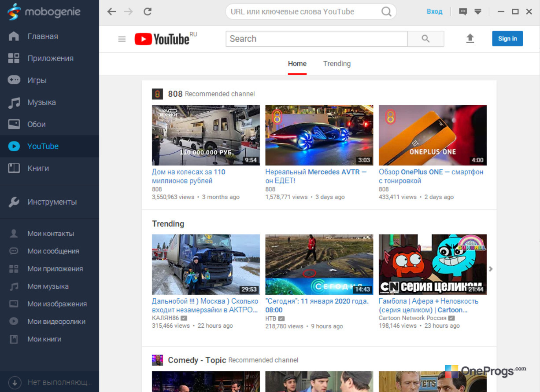Image resolution: width=540 pixels, height=392 pixels.
Task: Open 'Дальнобой !!! ) Москва' title link
Action: pos(205,305)
